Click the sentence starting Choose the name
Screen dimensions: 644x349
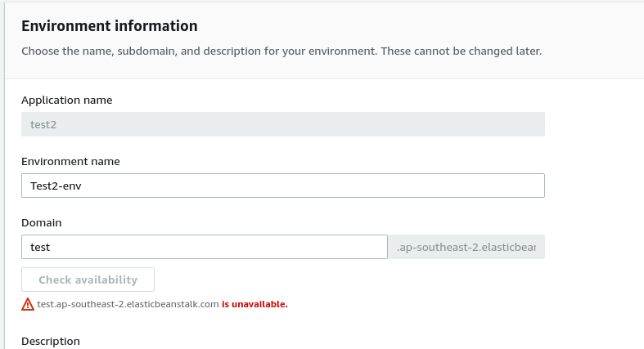point(200,51)
